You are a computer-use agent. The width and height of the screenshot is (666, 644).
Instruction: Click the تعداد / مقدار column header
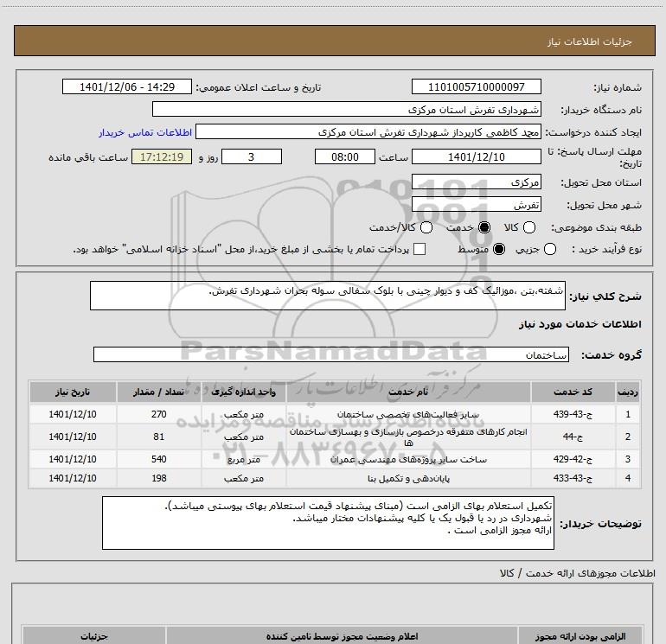point(158,392)
